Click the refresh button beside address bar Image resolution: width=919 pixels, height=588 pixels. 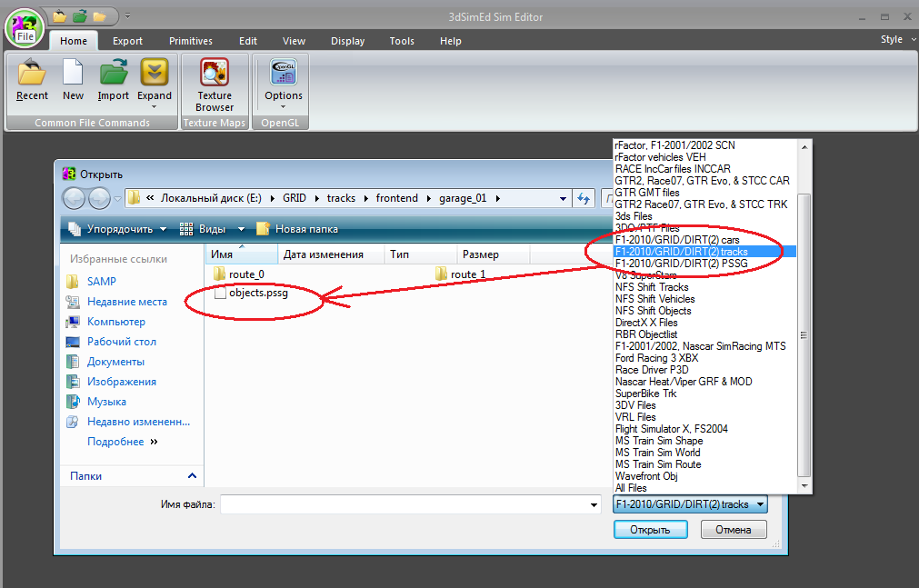(584, 198)
